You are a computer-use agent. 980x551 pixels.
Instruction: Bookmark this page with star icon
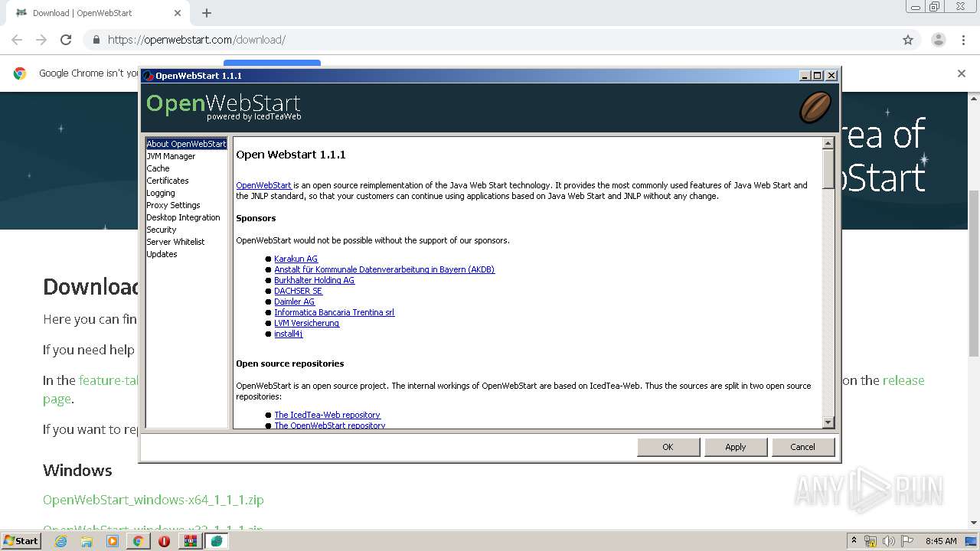908,40
